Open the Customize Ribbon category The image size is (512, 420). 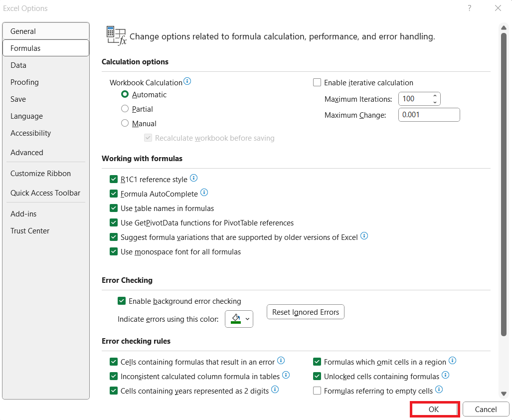tap(46, 174)
